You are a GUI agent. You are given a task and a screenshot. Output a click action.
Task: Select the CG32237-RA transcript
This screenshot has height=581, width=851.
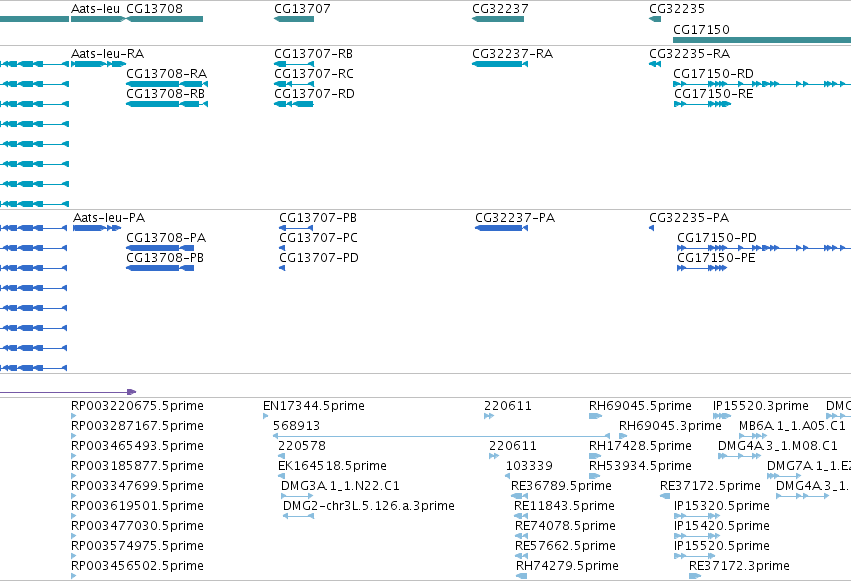click(x=500, y=64)
